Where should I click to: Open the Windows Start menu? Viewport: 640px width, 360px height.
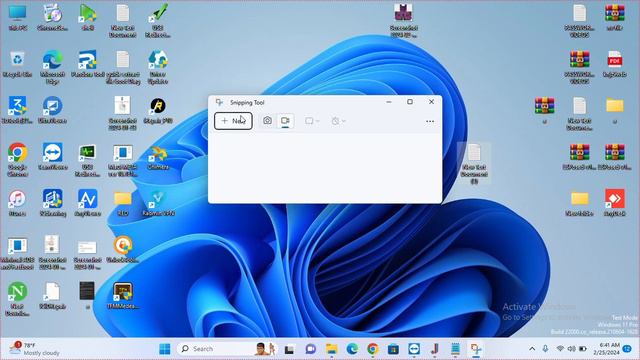(x=165, y=349)
